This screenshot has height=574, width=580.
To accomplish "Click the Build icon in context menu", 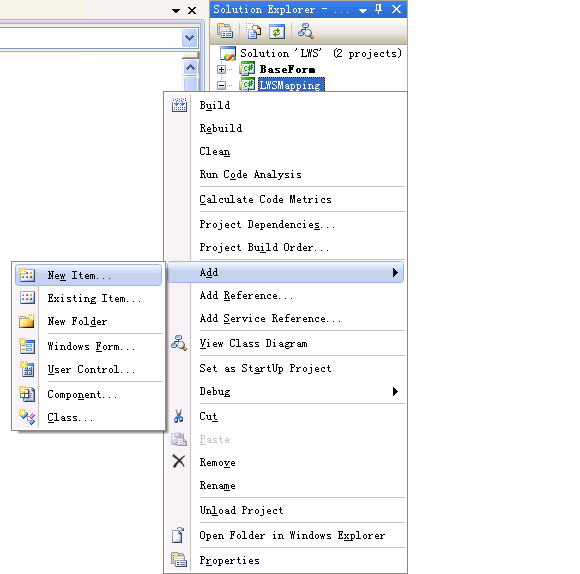I will [179, 105].
